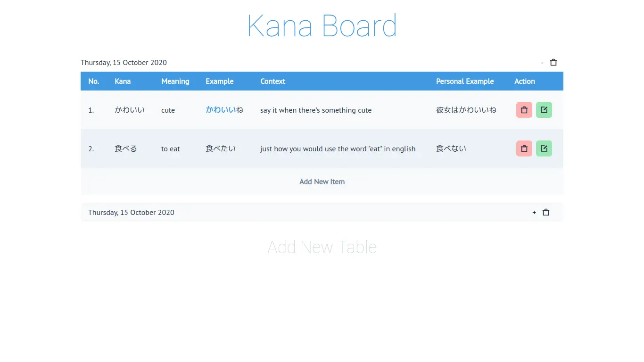Expand the second table using the plus toggle
Screen dimensions: 644x362
(534, 212)
